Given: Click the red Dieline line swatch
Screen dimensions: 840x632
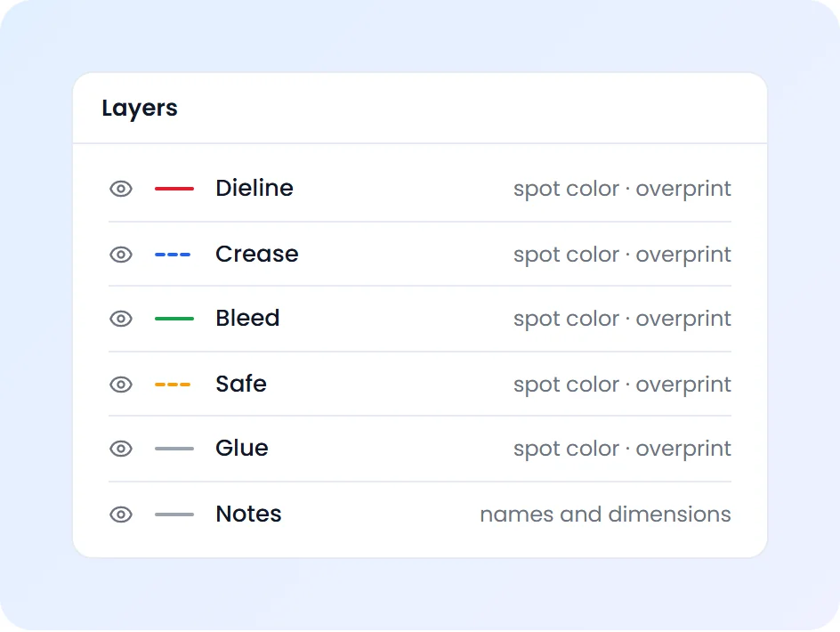Looking at the screenshot, I should pos(174,189).
